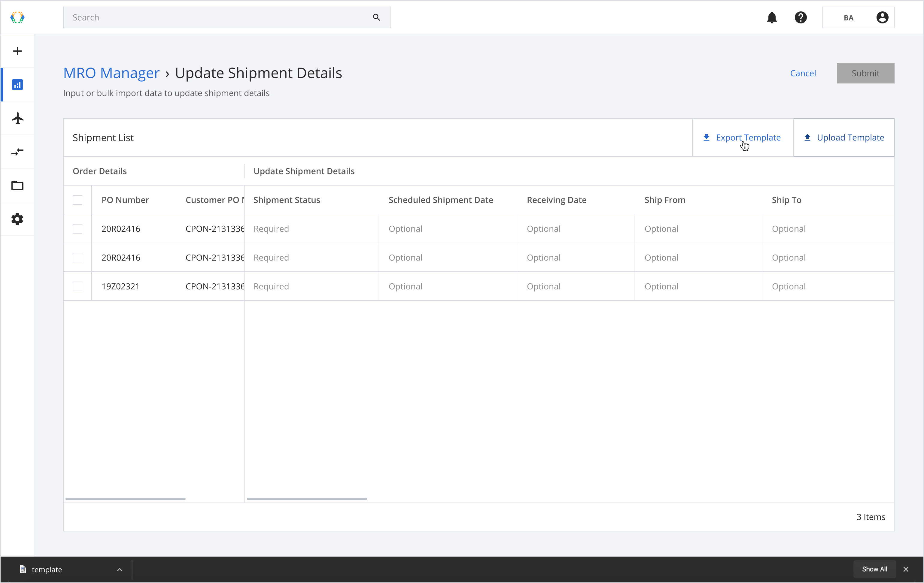Click CPON value in the 19Z02321 row

215,286
